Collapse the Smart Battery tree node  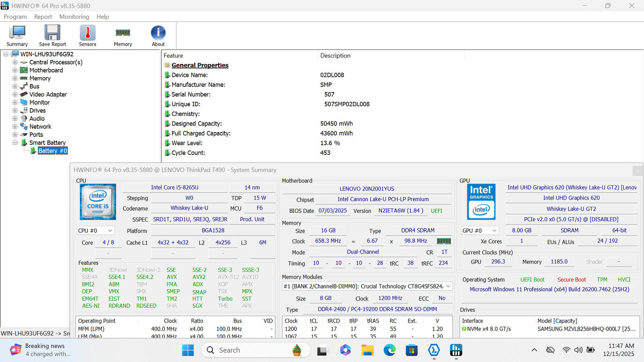pos(15,143)
